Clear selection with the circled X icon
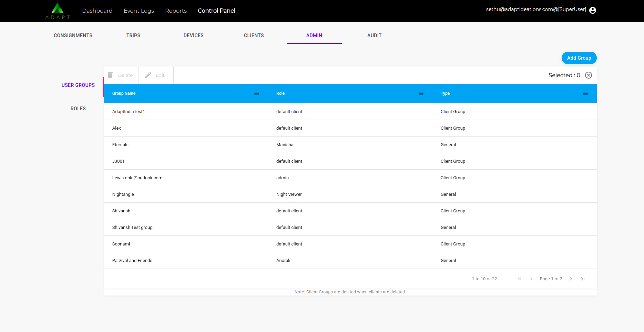This screenshot has width=644, height=332. [589, 75]
